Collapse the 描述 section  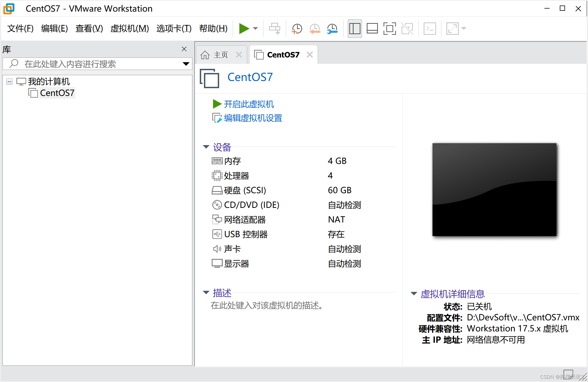(x=206, y=292)
